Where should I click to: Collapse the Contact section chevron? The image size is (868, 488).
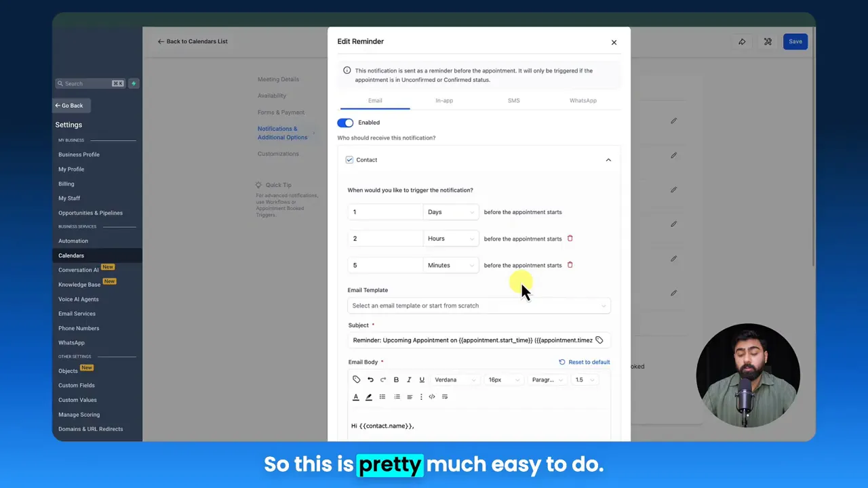click(608, 159)
